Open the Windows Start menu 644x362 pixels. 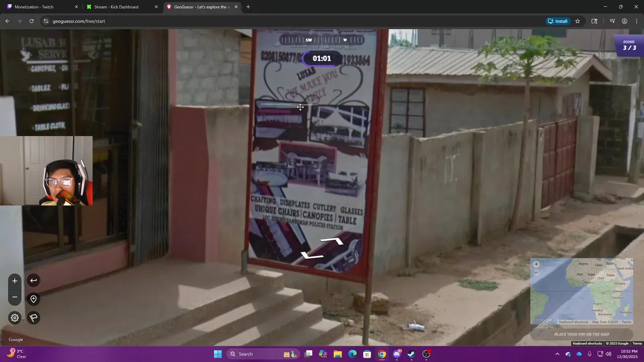pos(217,354)
